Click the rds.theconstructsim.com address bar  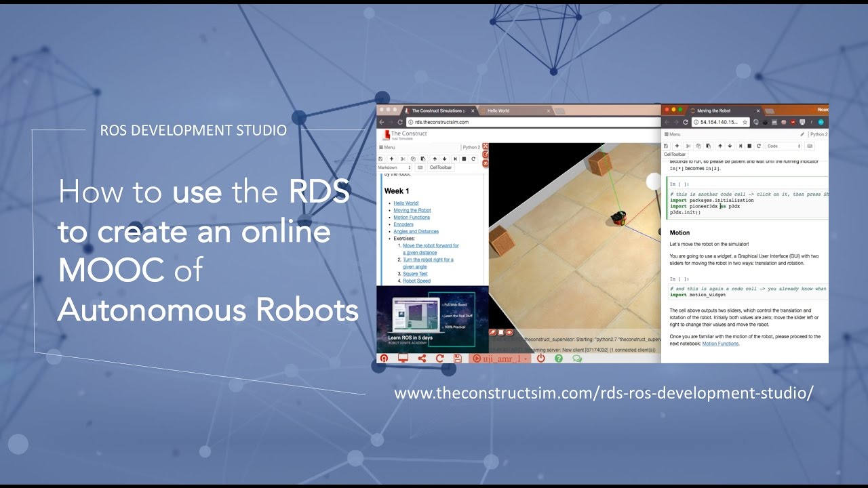pos(532,122)
